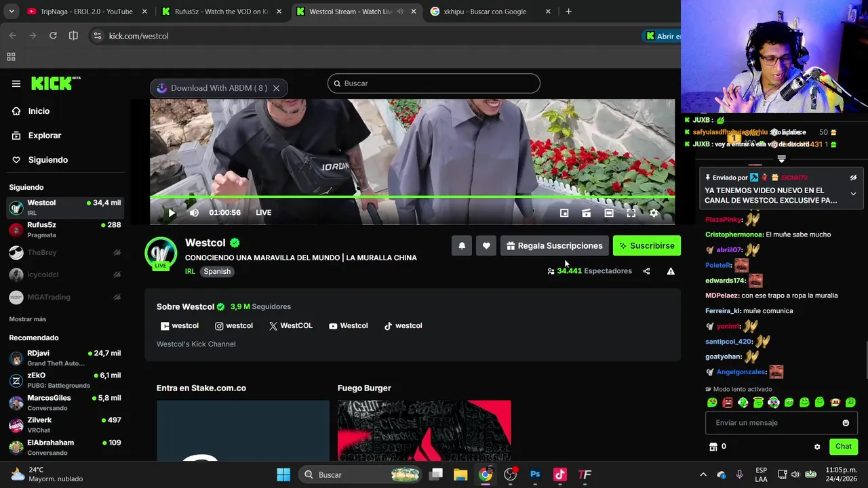
Task: Reload the current page
Action: point(53,36)
